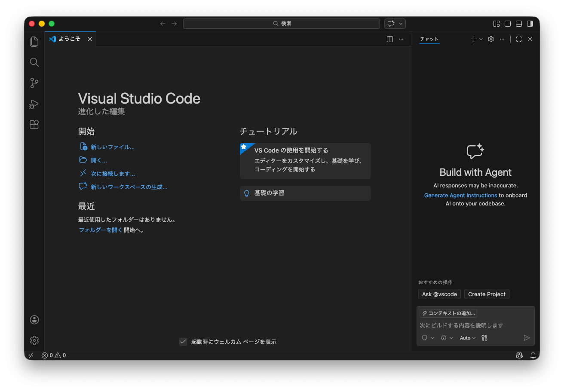Click the コンテキストの追加... button
564x392 pixels.
pos(448,313)
